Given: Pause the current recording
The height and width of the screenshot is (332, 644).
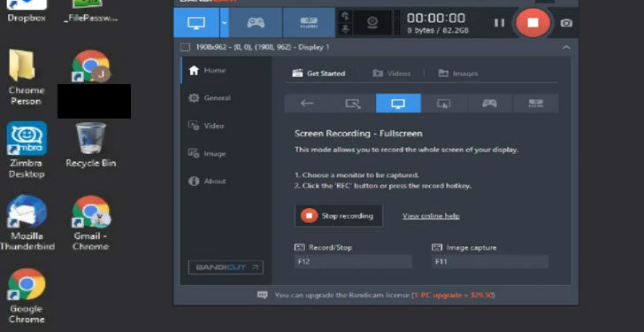Looking at the screenshot, I should (x=499, y=23).
